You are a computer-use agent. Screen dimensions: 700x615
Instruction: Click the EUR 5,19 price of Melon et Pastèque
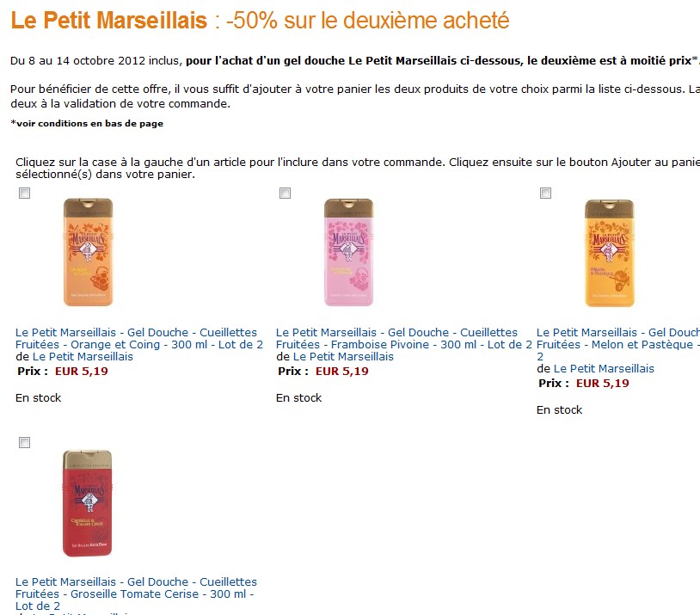pos(602,384)
